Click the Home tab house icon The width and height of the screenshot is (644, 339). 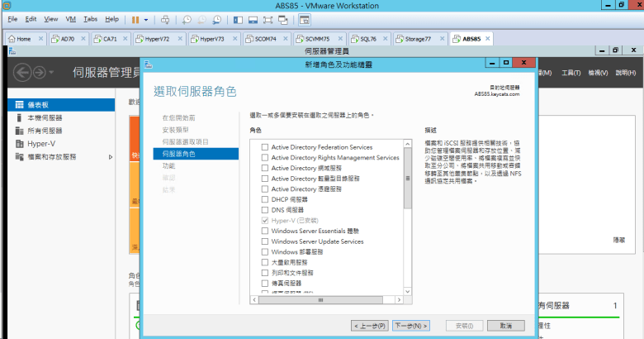[12, 39]
